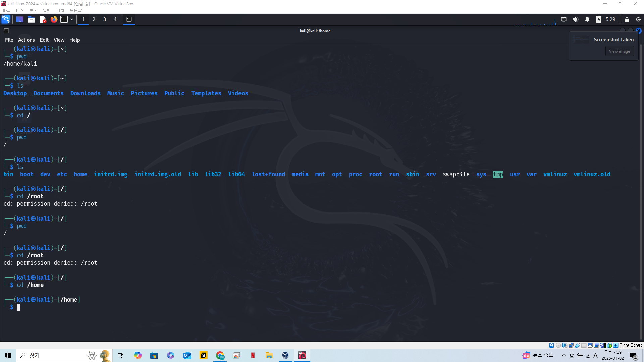Viewport: 644px width, 362px height.
Task: Click the screenshot notification thumbnail
Action: [x=581, y=40]
